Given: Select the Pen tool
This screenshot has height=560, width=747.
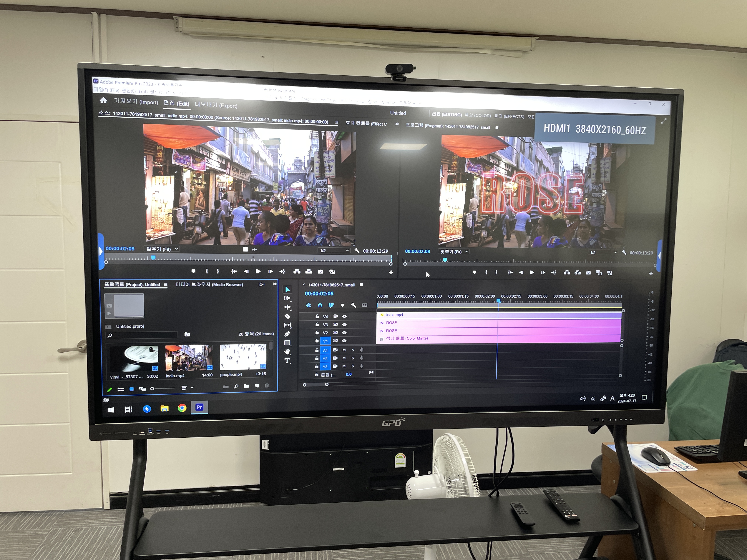Looking at the screenshot, I should (287, 334).
